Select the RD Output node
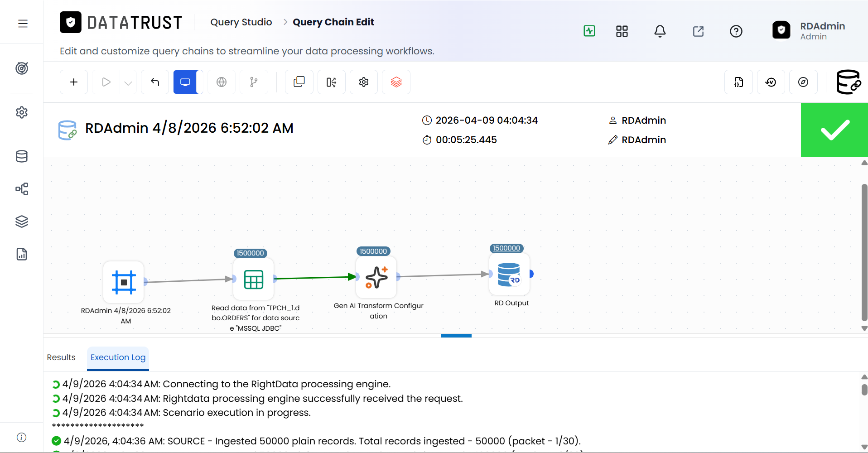Viewport: 868px width, 453px height. click(x=509, y=275)
